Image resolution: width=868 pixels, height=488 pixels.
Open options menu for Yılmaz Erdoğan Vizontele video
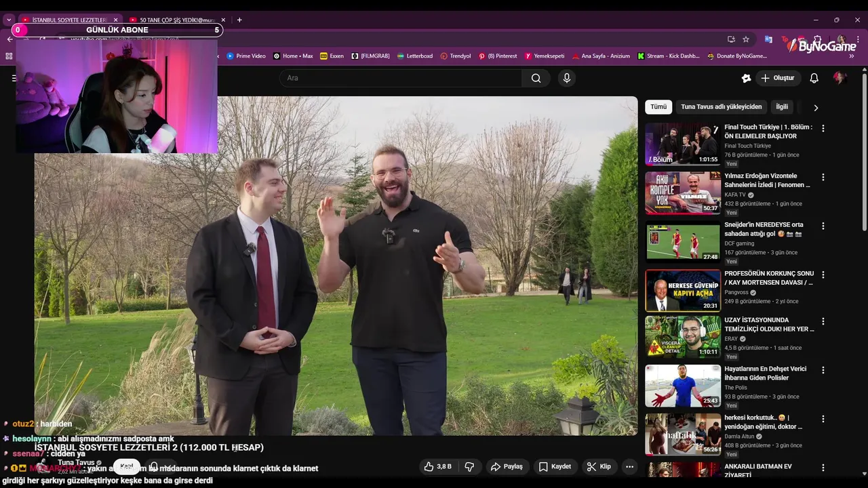(x=823, y=177)
